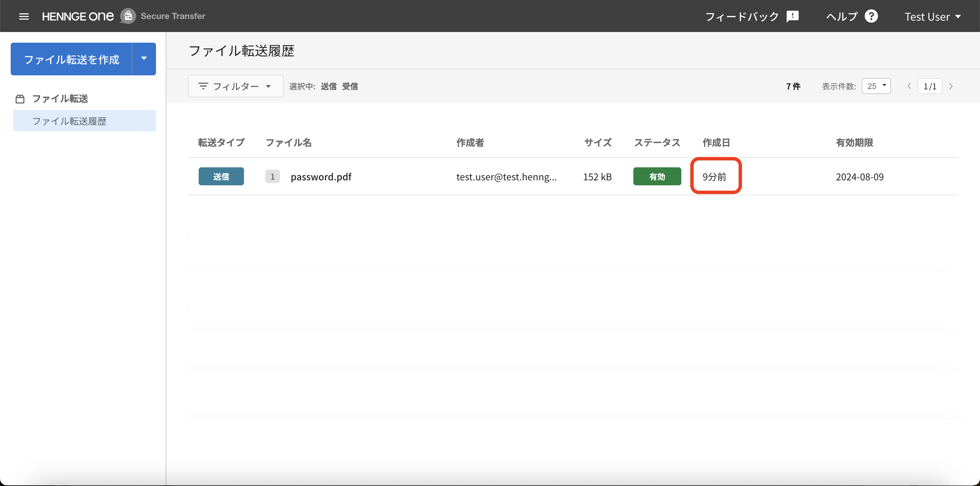The width and height of the screenshot is (980, 486).
Task: Click the HENNGE One Secure Transfer logo
Action: pos(124,16)
